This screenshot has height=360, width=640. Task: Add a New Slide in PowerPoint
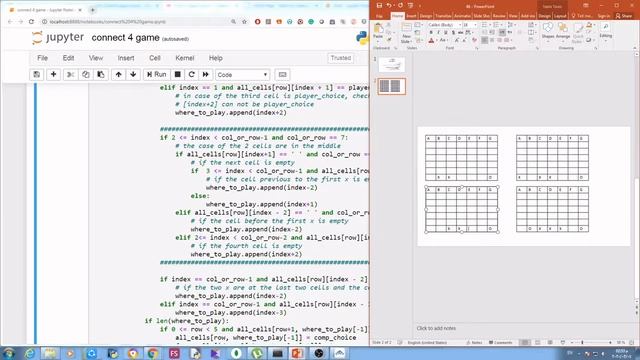point(406,33)
